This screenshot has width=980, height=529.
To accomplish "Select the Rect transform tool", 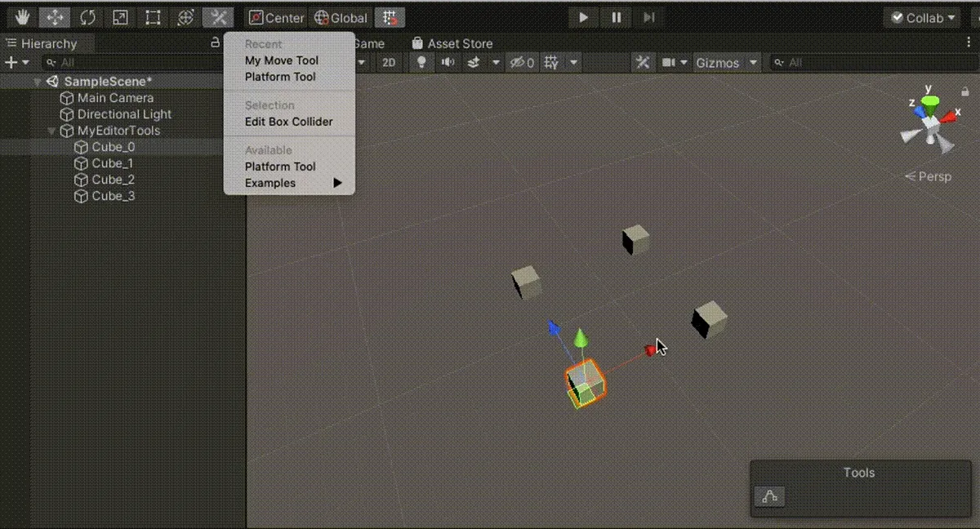I will [x=153, y=17].
